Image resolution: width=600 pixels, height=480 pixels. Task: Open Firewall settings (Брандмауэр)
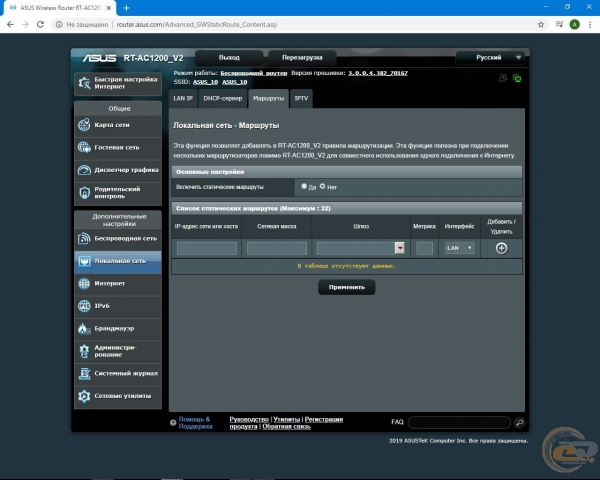[x=118, y=328]
